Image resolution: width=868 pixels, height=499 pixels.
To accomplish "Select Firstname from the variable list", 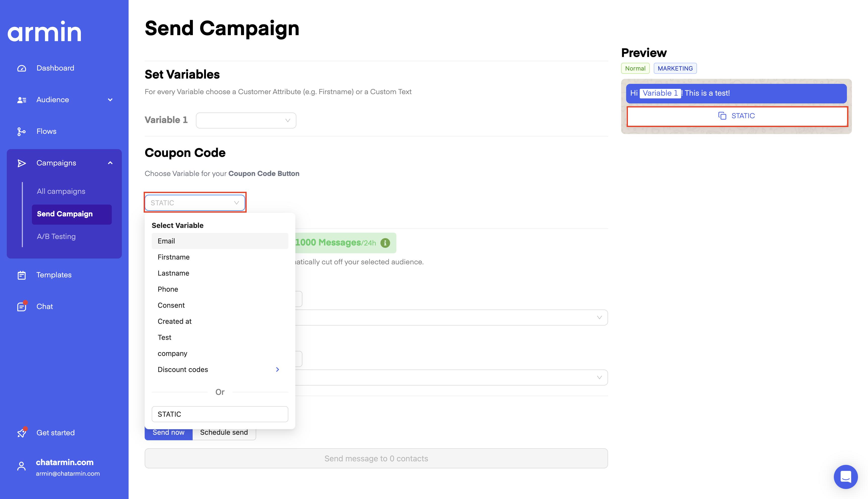I will (x=174, y=257).
